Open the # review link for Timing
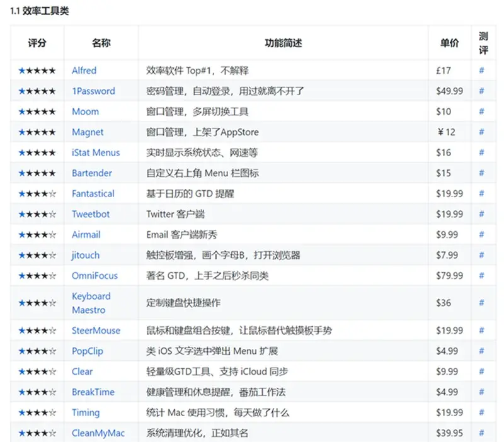The width and height of the screenshot is (504, 442). pos(481,413)
